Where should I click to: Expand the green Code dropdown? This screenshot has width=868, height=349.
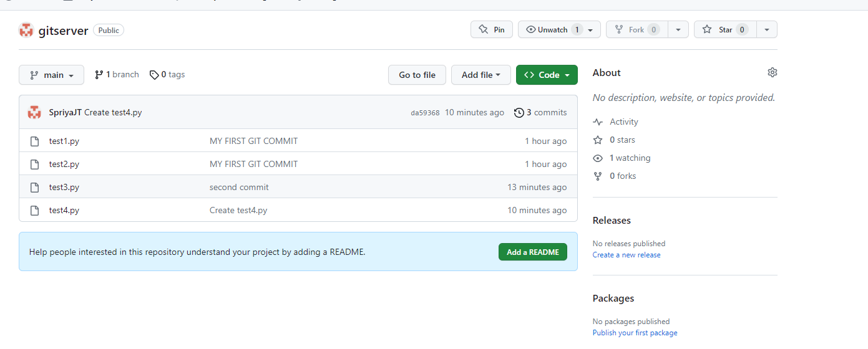547,75
